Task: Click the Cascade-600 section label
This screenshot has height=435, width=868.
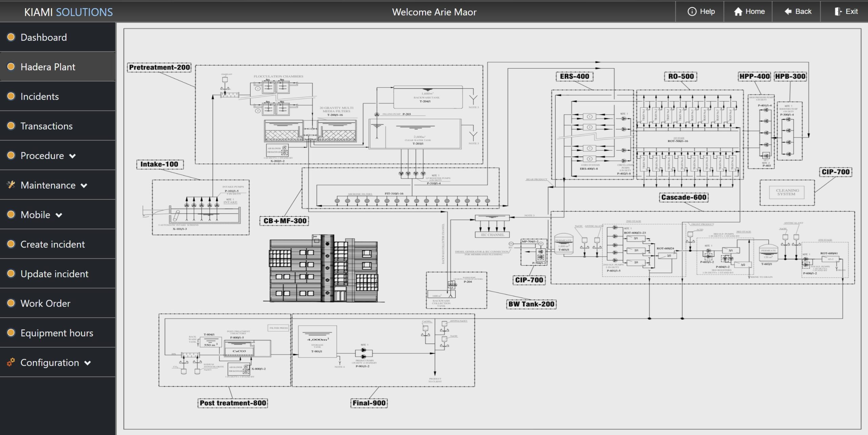Action: (684, 197)
